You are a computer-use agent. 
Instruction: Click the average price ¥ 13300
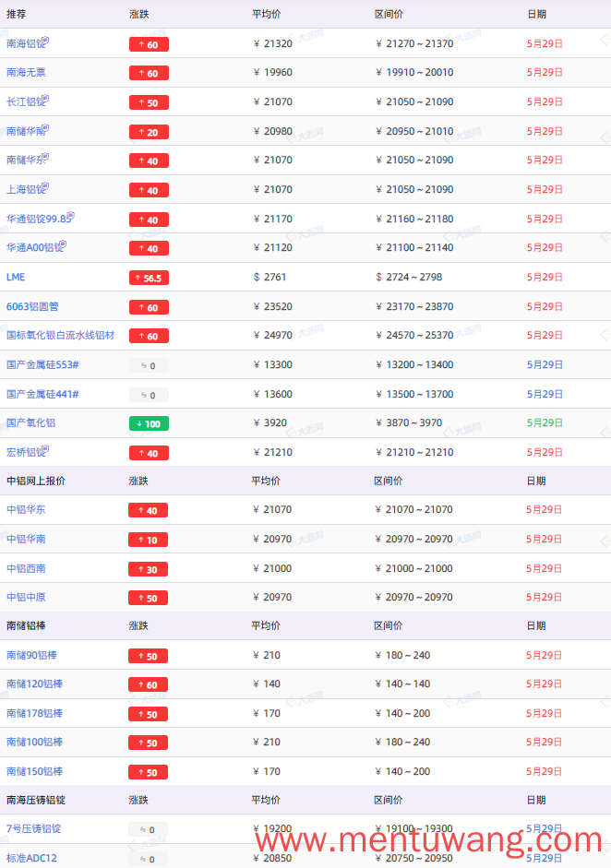pos(272,364)
